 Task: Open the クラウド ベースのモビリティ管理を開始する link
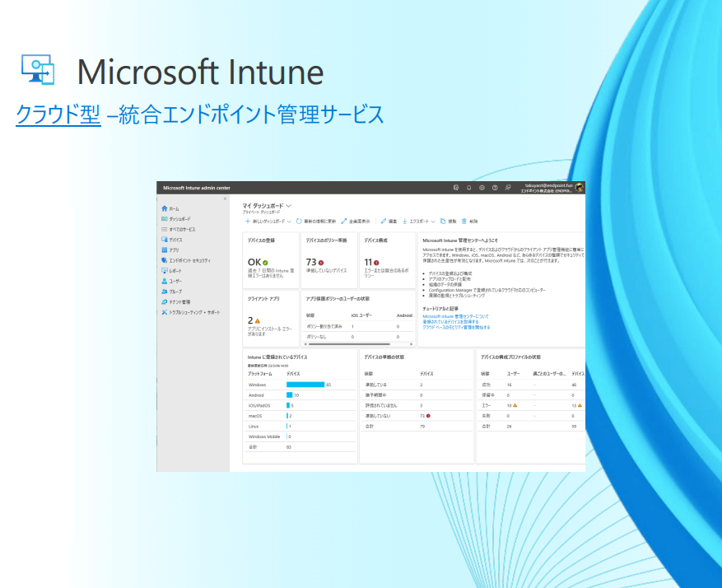pos(456,328)
